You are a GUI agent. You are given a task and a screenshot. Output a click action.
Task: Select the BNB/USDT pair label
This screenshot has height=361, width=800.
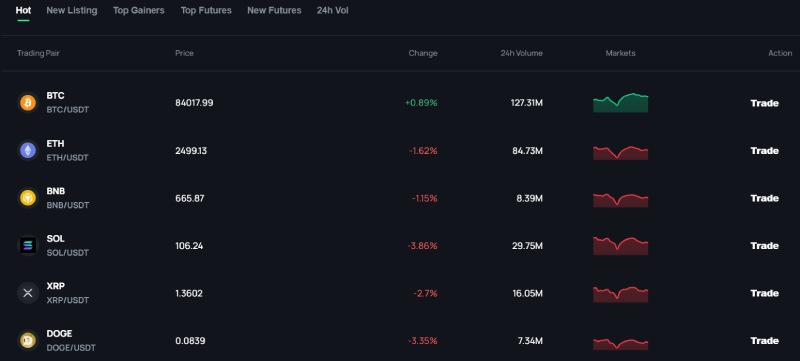[68, 205]
